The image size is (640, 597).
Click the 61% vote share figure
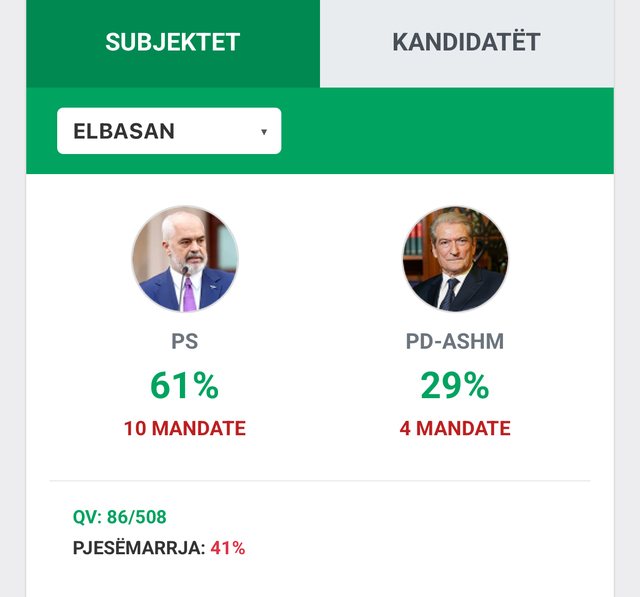[184, 385]
